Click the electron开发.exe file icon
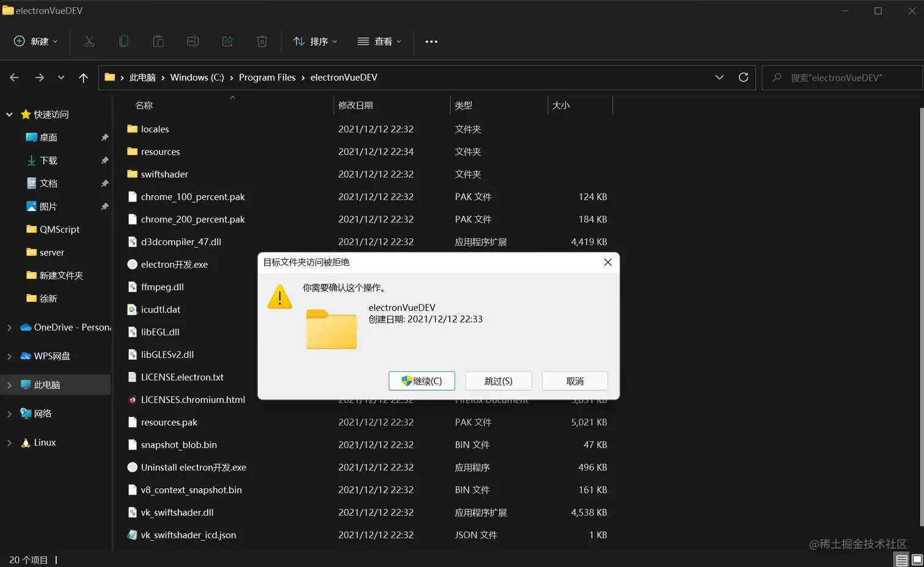The width and height of the screenshot is (924, 567). (132, 265)
